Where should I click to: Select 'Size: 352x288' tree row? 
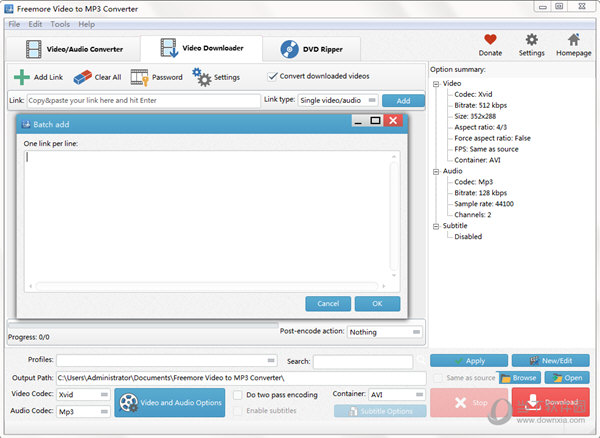pos(475,116)
